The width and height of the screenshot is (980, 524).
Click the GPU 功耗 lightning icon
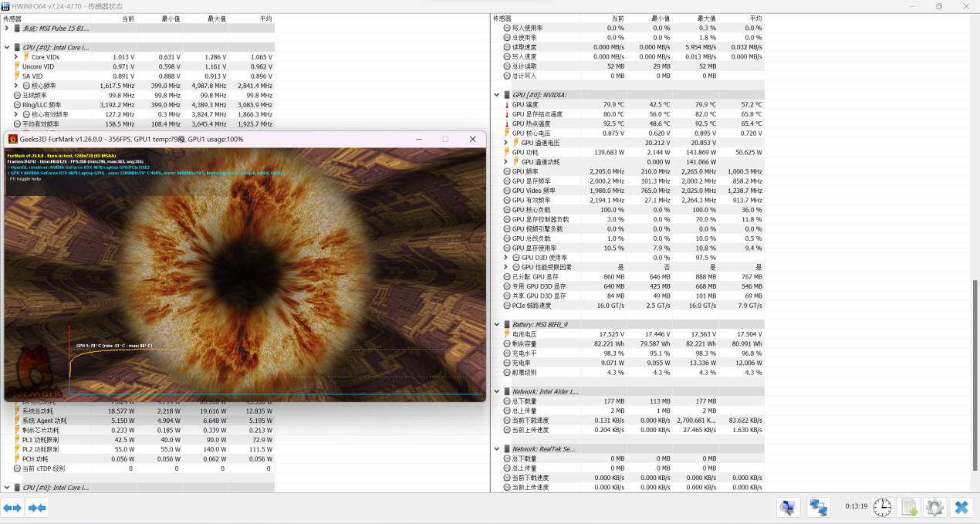(507, 152)
